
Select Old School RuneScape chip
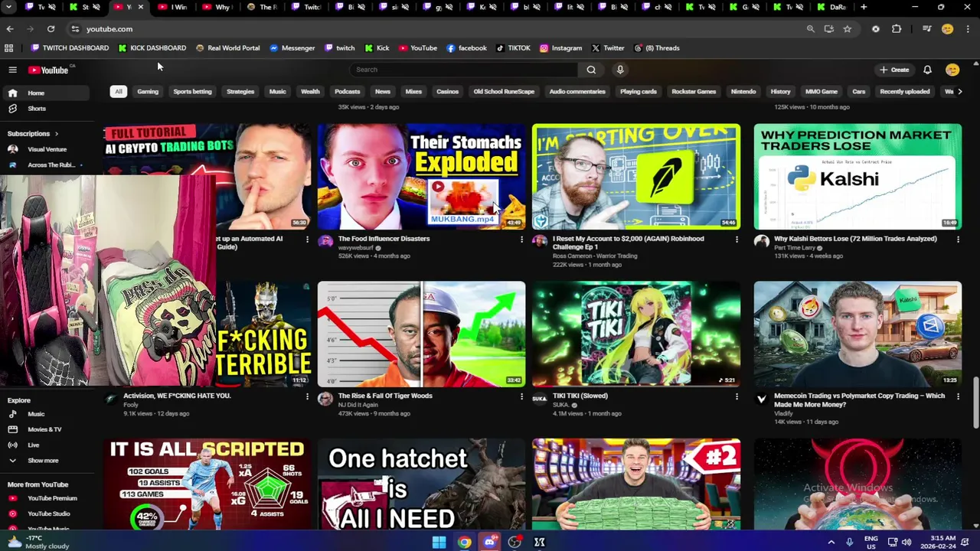click(504, 92)
